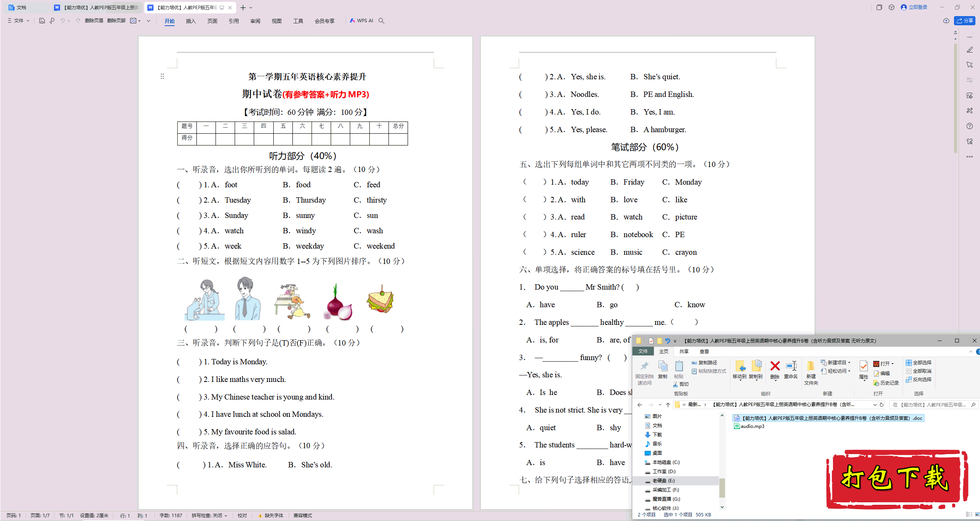Open the new tab dropdown arrow
This screenshot has width=980, height=521.
(x=251, y=8)
